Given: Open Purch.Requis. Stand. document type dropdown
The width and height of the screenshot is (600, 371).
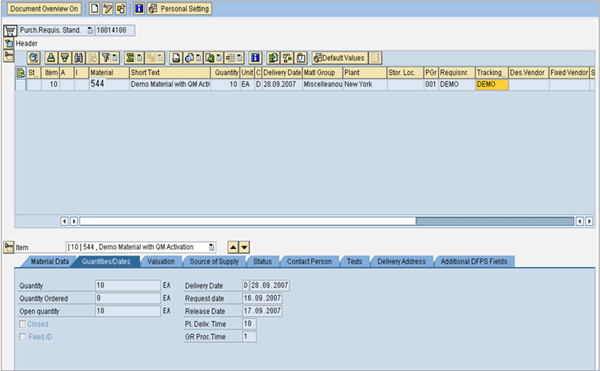Looking at the screenshot, I should click(90, 30).
